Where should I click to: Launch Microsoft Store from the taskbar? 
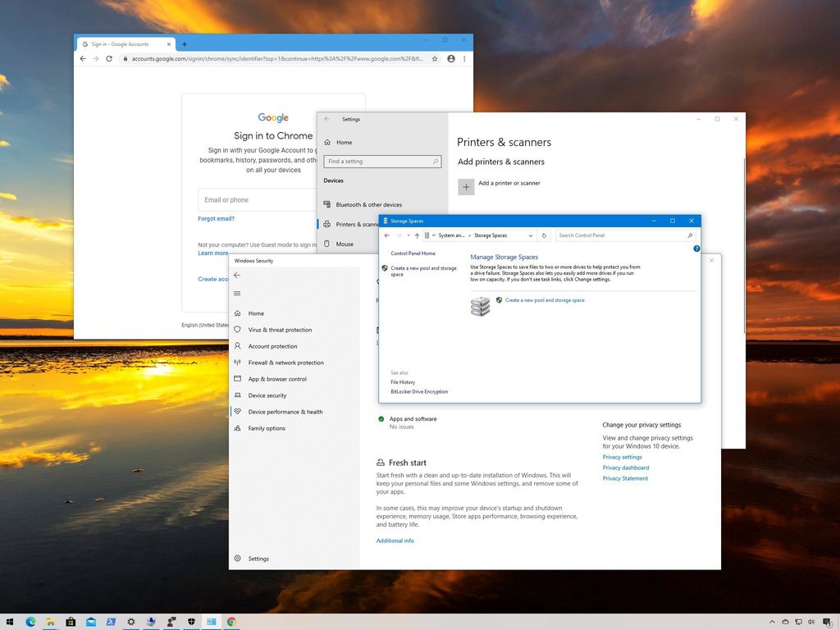coord(70,622)
